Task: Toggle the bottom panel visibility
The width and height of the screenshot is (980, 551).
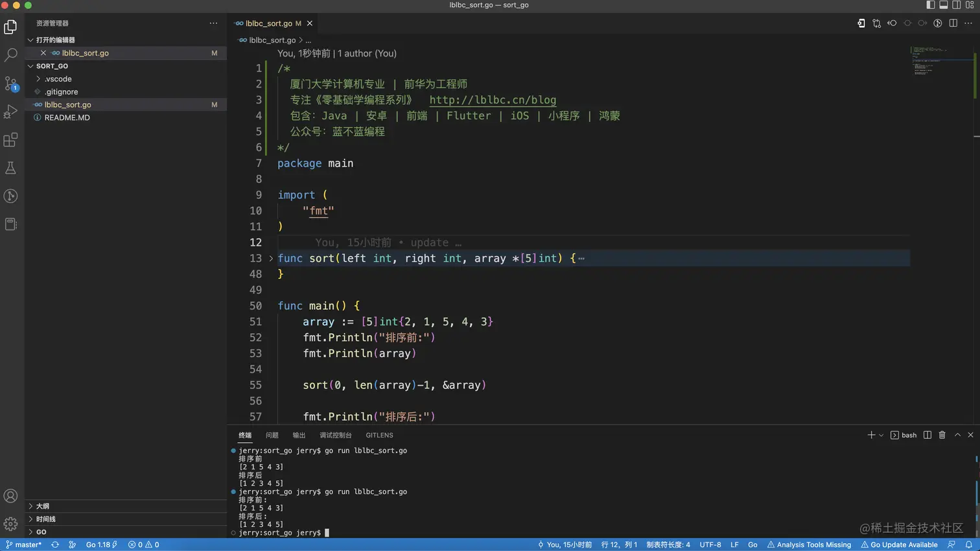Action: [944, 5]
